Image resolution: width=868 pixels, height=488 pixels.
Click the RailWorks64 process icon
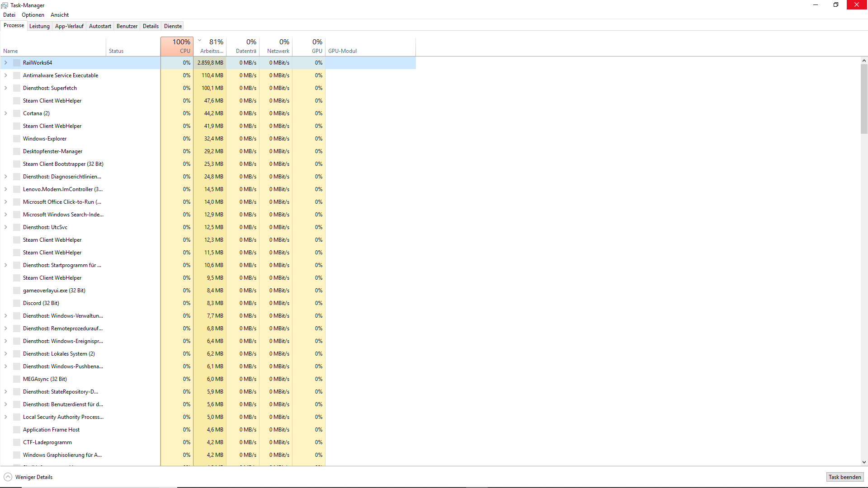click(x=17, y=63)
